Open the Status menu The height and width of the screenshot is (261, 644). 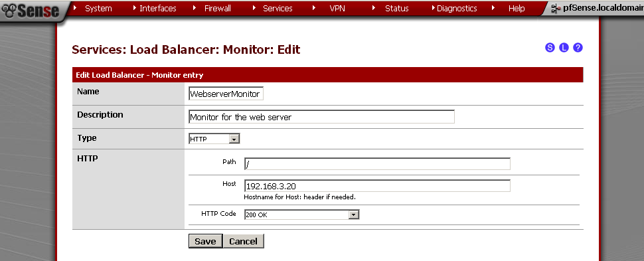coord(397,8)
